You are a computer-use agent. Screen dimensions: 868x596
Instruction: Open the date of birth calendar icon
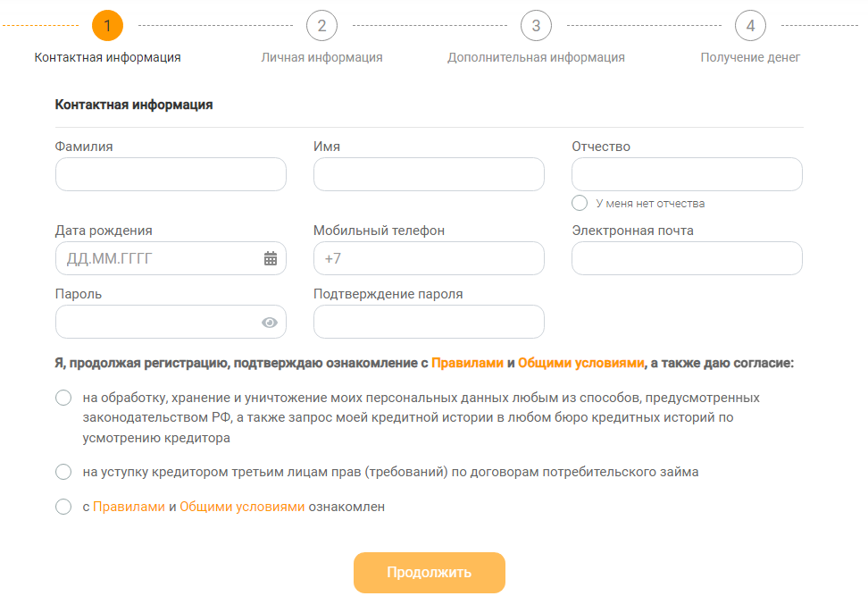click(271, 258)
